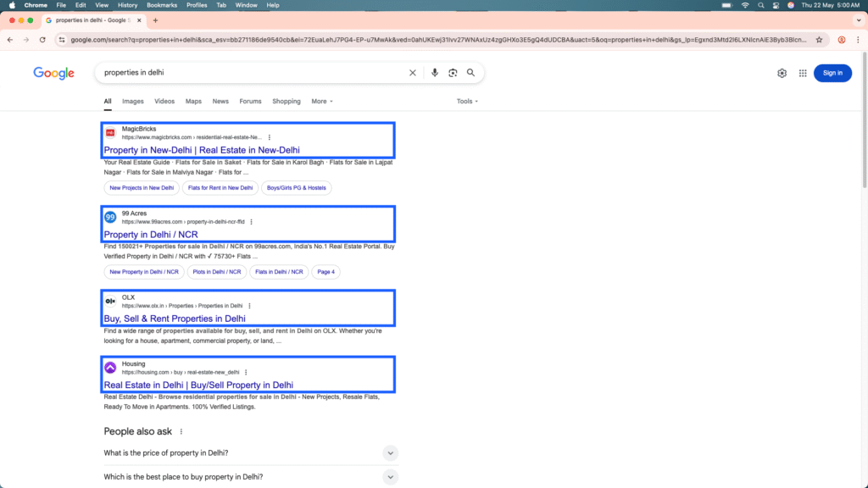Click the Chrome address bar URL
This screenshot has height=488, width=868.
(x=438, y=40)
